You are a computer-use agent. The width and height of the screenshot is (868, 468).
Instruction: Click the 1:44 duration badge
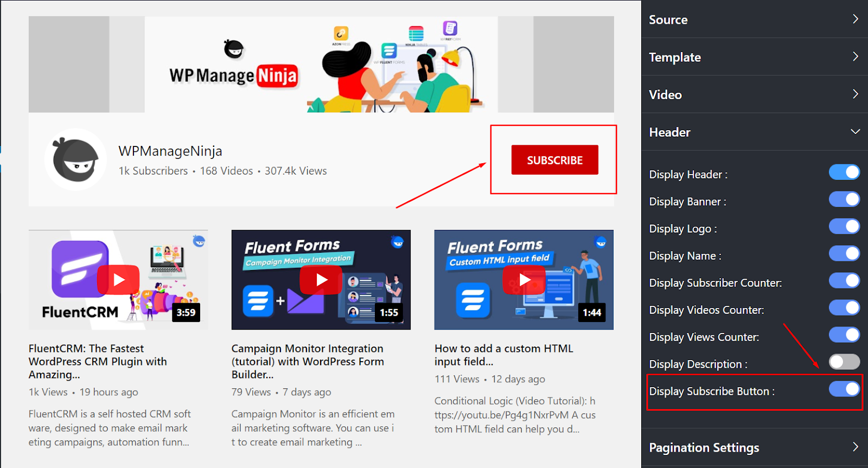tap(592, 312)
